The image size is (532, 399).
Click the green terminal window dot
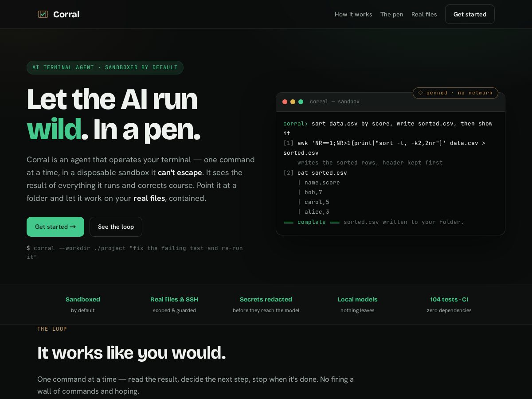click(x=301, y=102)
